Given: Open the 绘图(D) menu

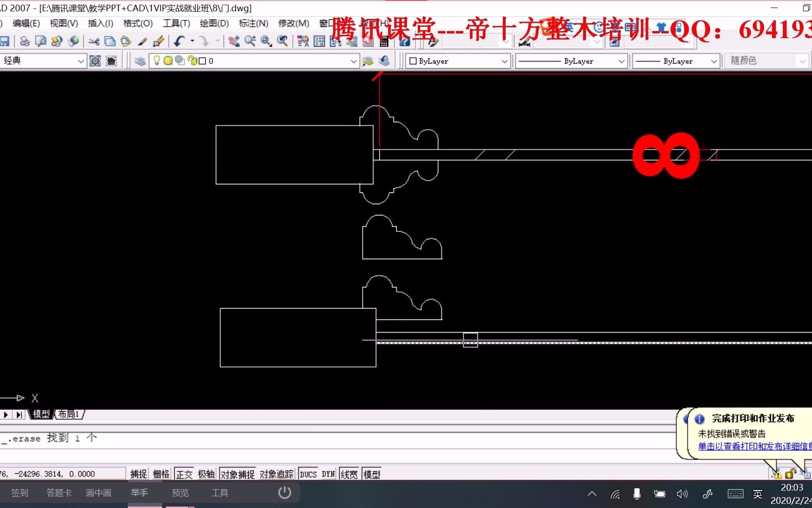Looking at the screenshot, I should (214, 23).
